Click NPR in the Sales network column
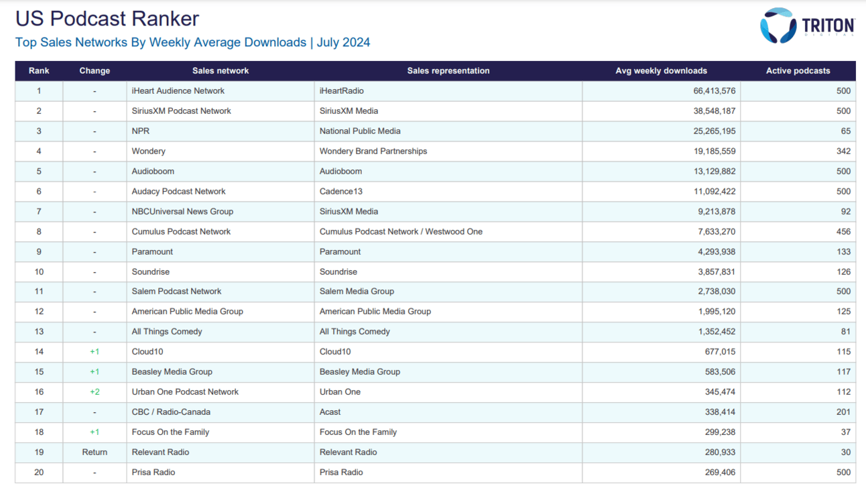This screenshot has width=866, height=504. 141,131
